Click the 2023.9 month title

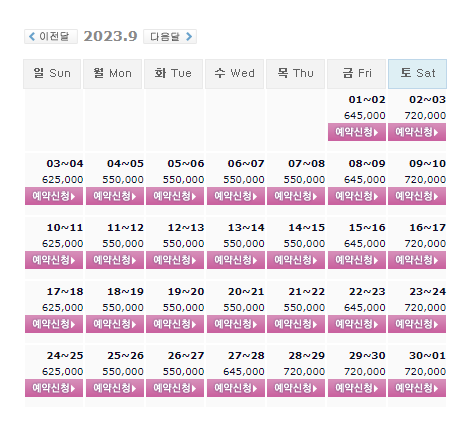click(110, 36)
